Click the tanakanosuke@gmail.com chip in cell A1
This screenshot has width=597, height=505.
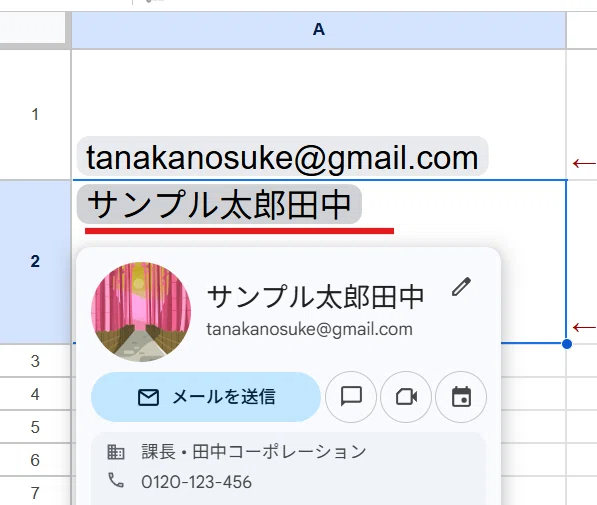point(282,157)
